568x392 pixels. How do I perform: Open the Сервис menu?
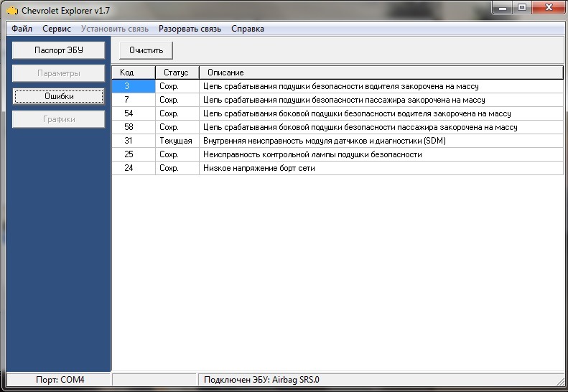coord(57,29)
